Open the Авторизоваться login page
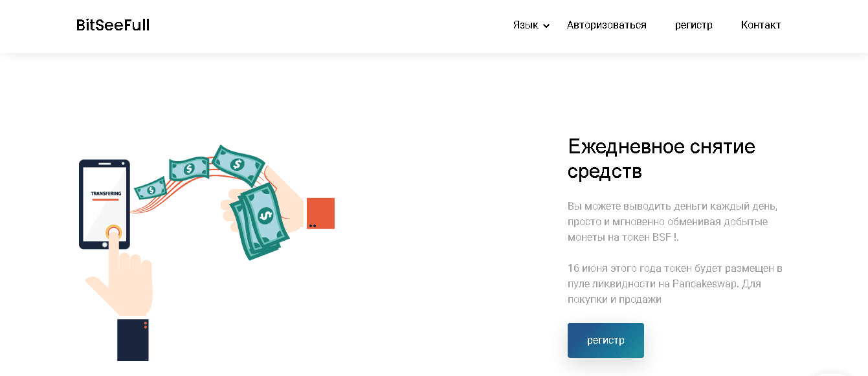This screenshot has height=376, width=868. click(606, 25)
